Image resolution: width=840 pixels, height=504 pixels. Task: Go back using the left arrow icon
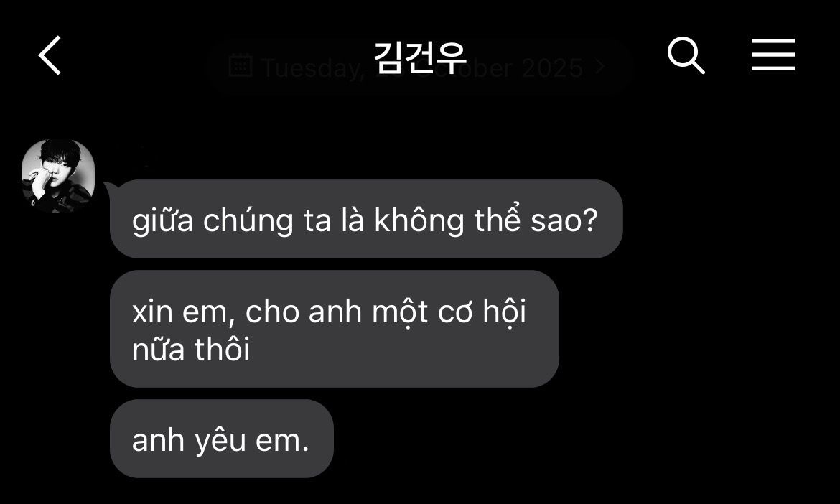click(x=50, y=55)
